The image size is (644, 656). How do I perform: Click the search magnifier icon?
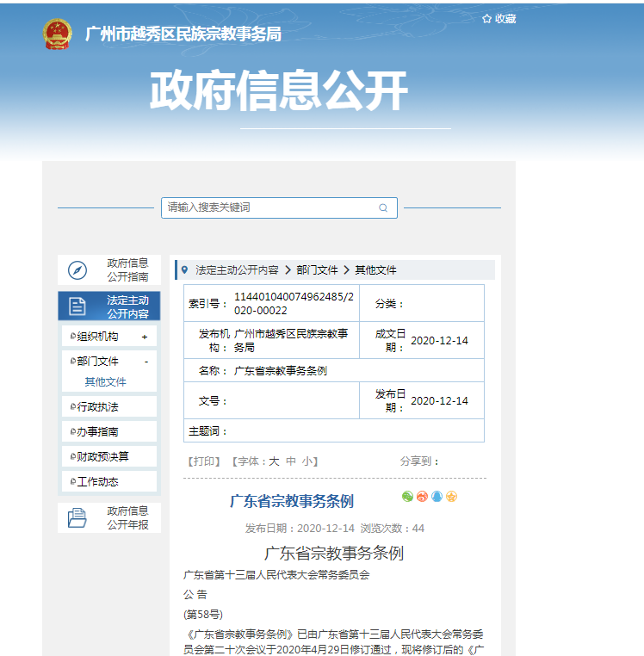pos(383,208)
